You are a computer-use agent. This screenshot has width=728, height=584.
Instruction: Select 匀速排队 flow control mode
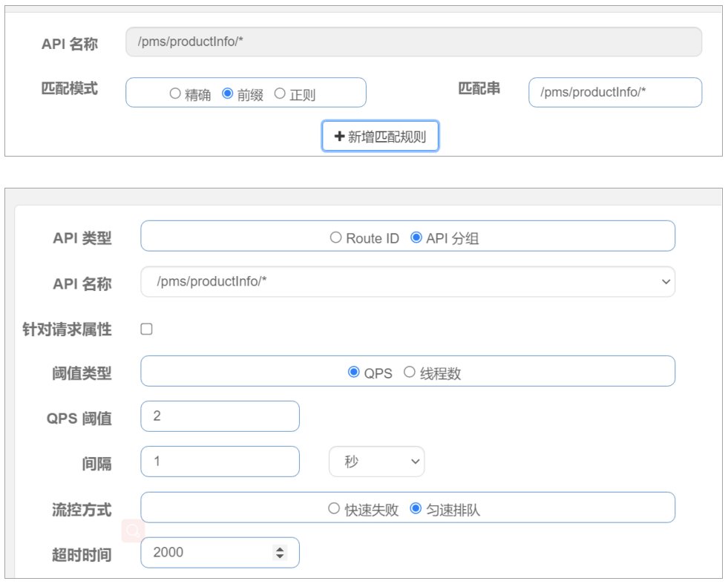(x=416, y=508)
